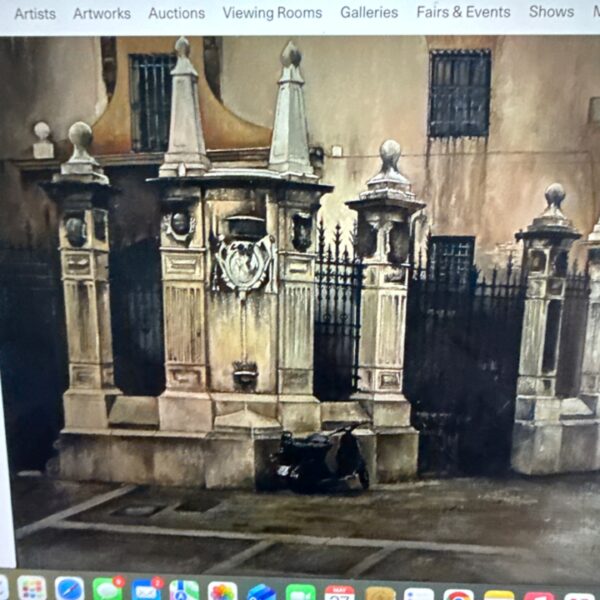
Task: Go to the Shows page
Action: coord(551,12)
